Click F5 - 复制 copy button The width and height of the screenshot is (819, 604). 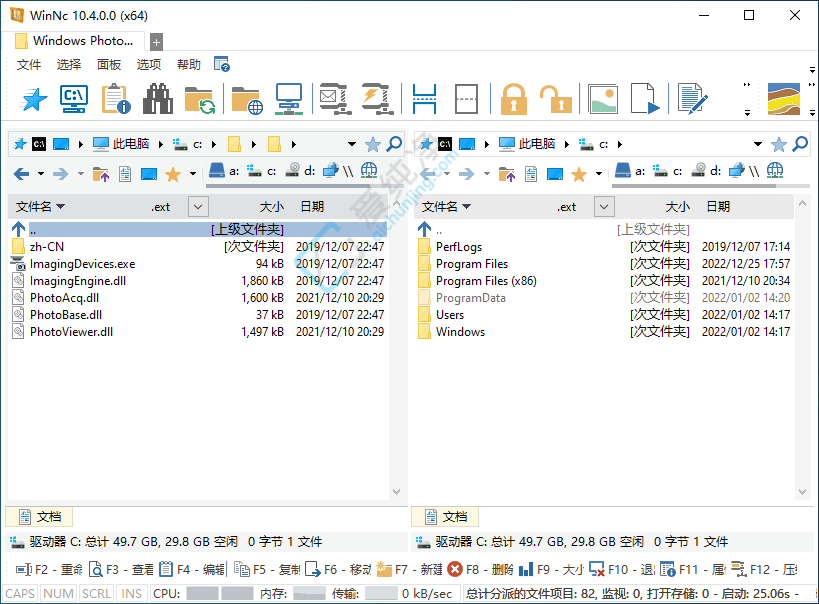(267, 569)
